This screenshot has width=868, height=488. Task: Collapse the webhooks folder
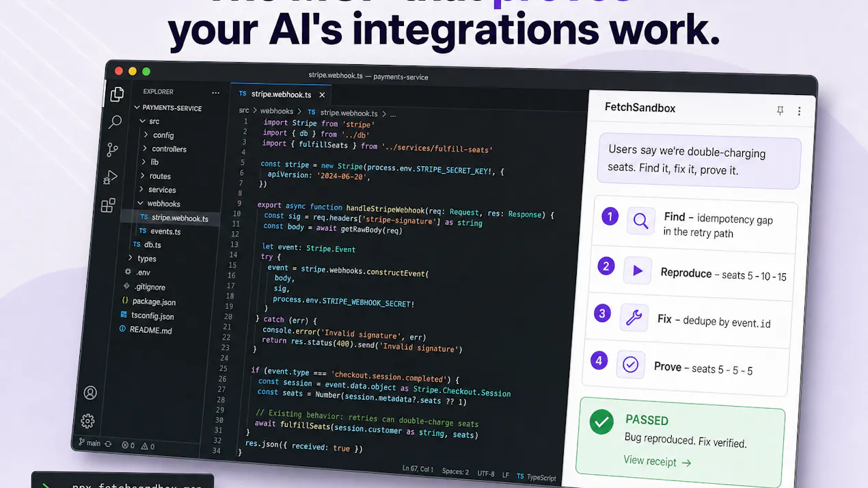coord(159,203)
